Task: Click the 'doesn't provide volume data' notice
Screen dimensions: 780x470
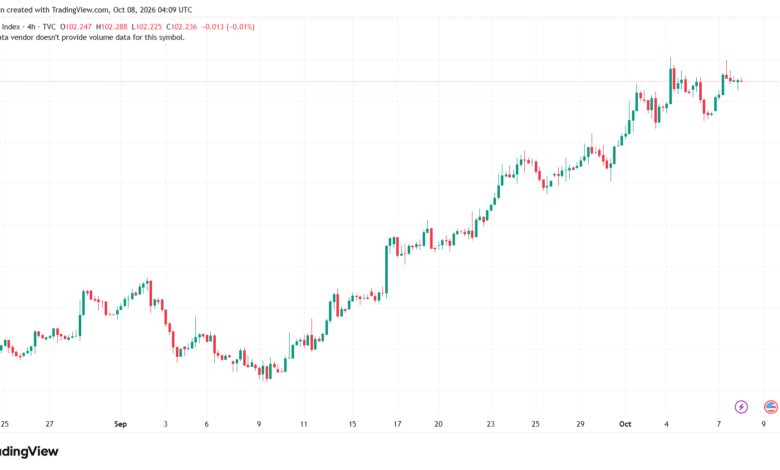Action: point(85,37)
